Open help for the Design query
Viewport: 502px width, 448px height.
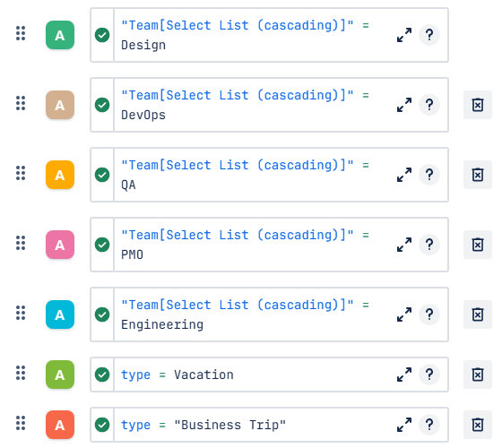tap(429, 35)
